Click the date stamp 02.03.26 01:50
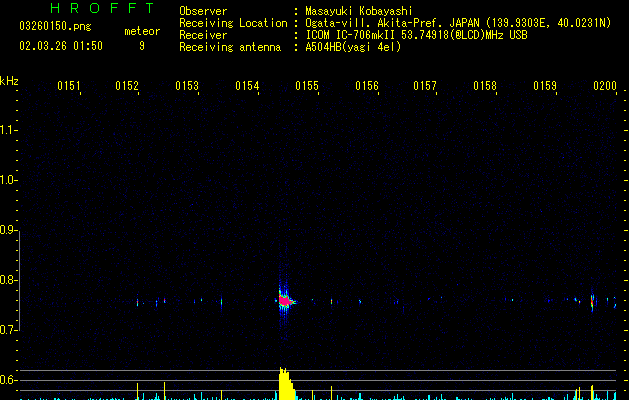 [61, 46]
